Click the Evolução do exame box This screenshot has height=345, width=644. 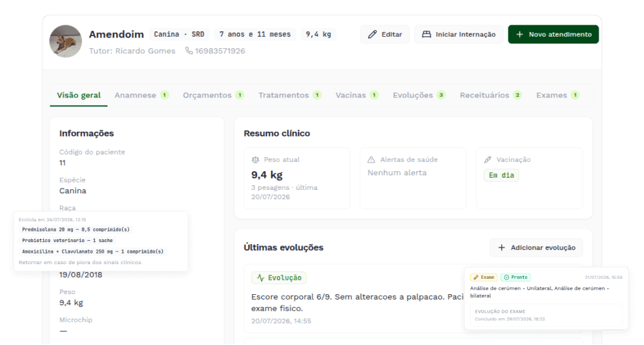(x=546, y=316)
